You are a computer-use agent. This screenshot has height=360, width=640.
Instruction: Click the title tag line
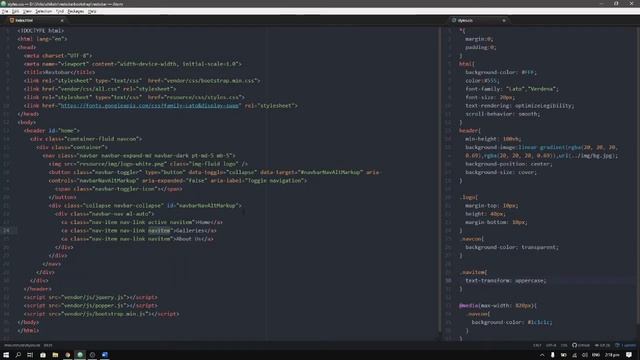tap(59, 72)
